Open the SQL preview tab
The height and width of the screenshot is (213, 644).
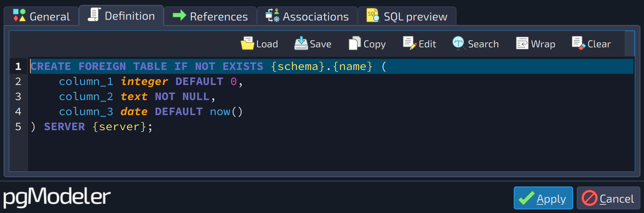[407, 16]
